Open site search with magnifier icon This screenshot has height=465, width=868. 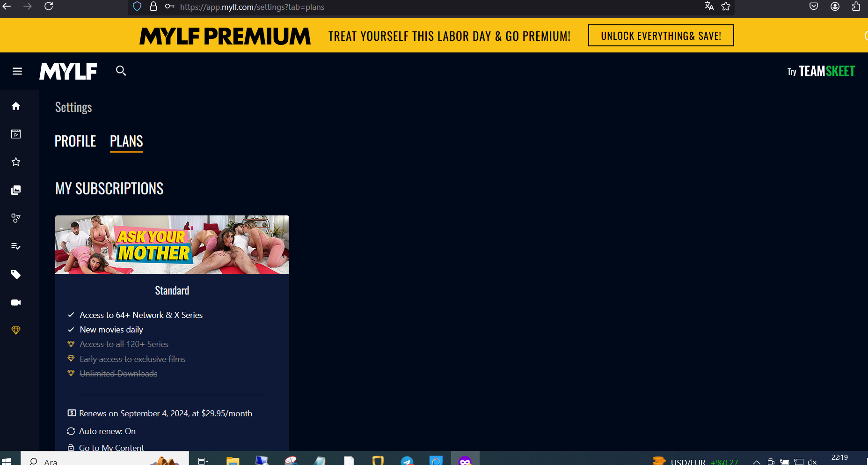click(x=121, y=71)
